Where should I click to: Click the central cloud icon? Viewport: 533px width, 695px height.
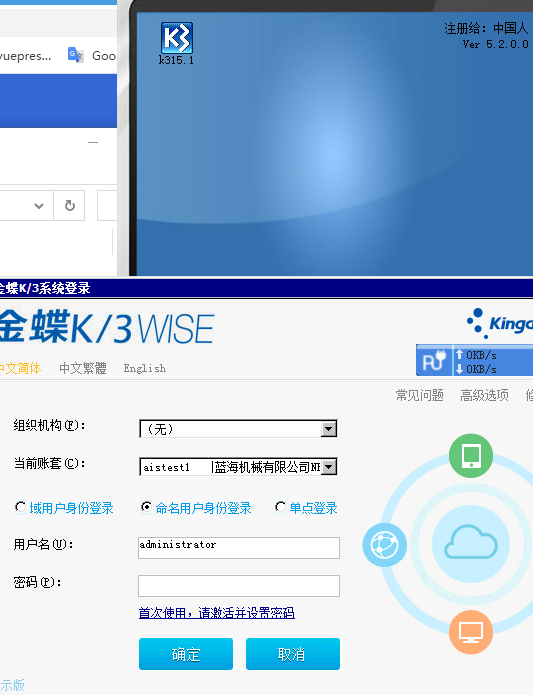pos(471,543)
